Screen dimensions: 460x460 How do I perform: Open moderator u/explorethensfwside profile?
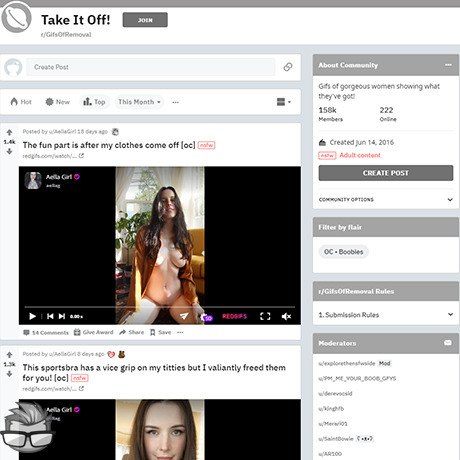point(347,363)
